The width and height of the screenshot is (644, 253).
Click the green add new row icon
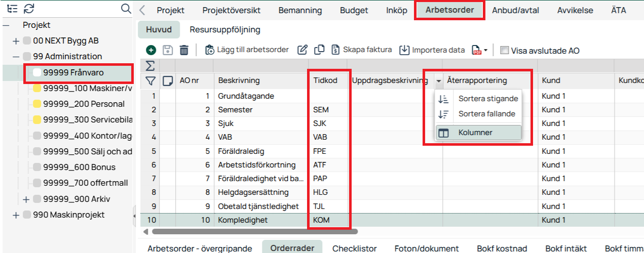150,50
